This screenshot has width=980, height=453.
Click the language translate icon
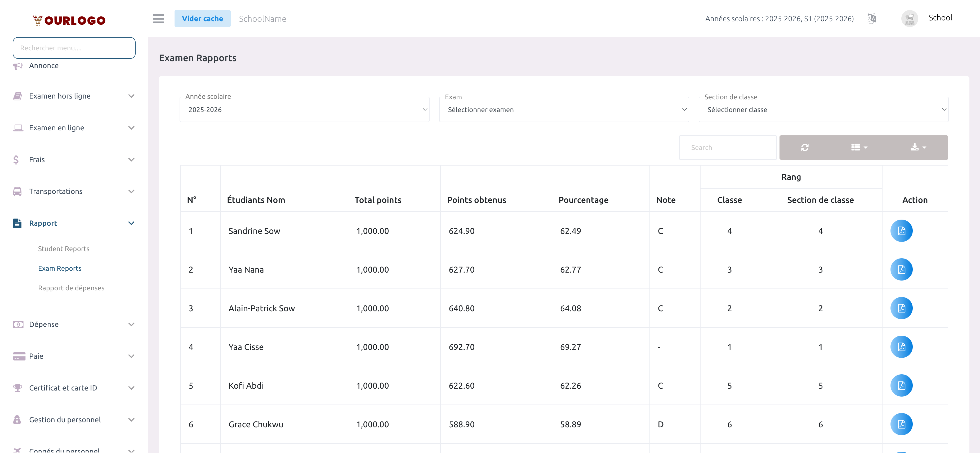pyautogui.click(x=871, y=18)
